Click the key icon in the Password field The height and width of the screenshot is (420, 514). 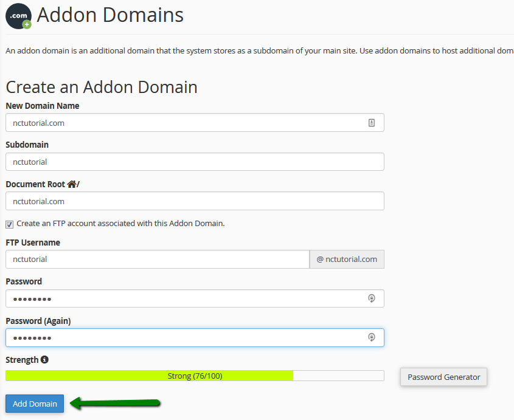click(372, 298)
